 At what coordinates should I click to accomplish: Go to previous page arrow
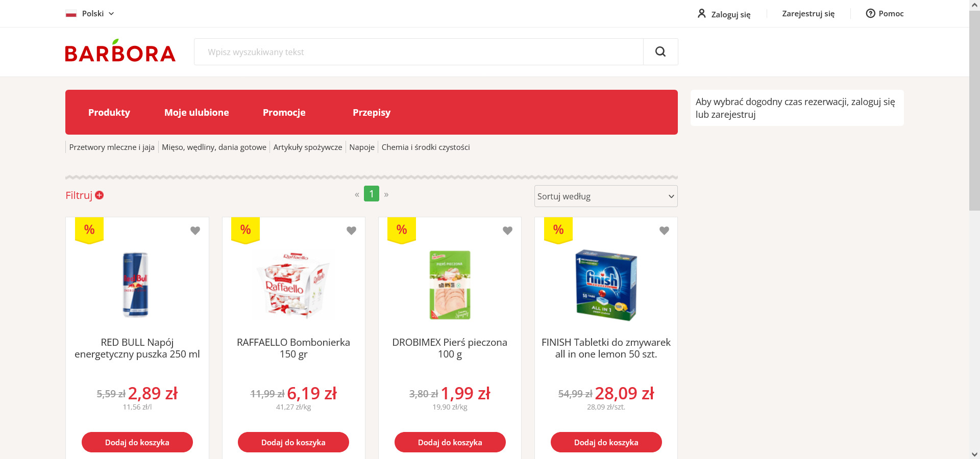(x=357, y=194)
